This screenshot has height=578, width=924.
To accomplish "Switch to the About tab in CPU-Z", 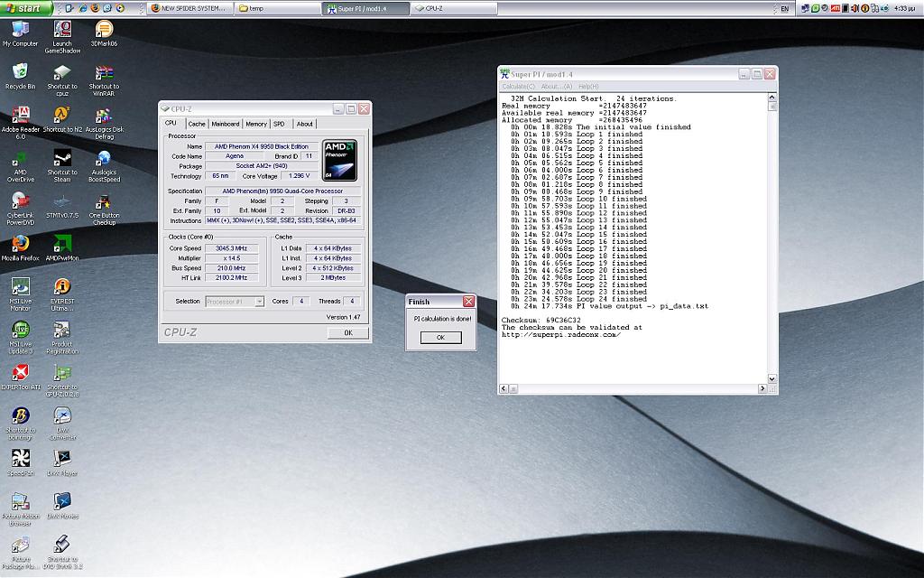I will point(305,124).
